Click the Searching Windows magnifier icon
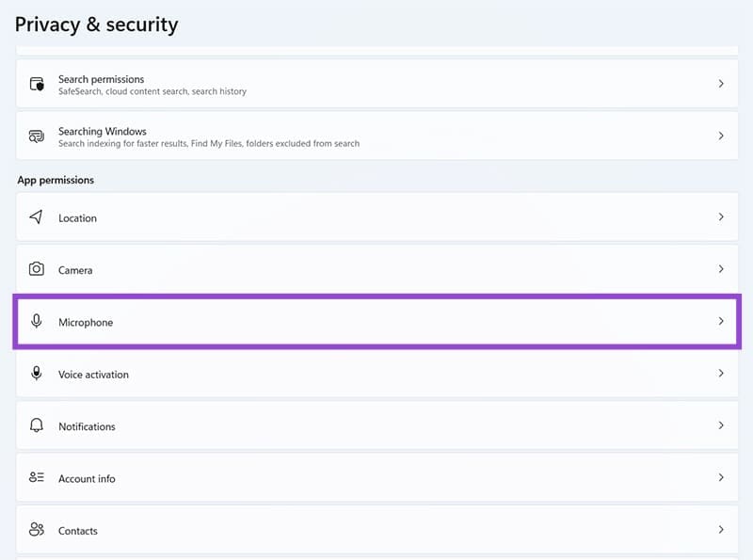753x560 pixels. pyautogui.click(x=37, y=136)
